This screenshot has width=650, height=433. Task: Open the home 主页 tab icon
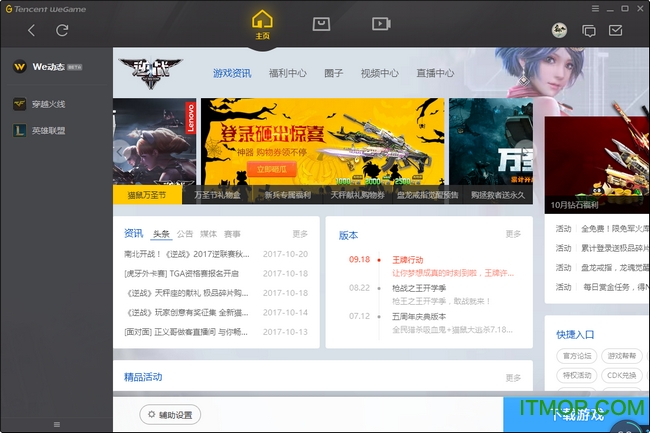[x=262, y=25]
